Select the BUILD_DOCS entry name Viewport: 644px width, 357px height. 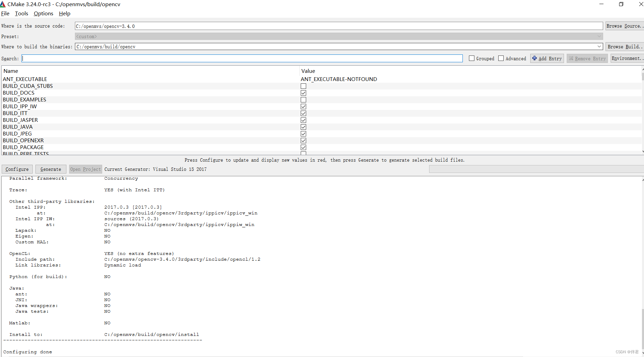point(18,93)
